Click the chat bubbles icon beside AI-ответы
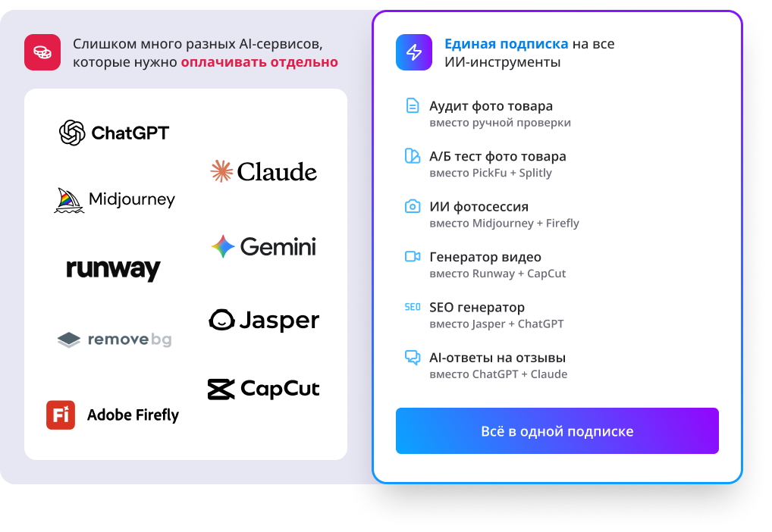This screenshot has height=532, width=772. pyautogui.click(x=413, y=357)
